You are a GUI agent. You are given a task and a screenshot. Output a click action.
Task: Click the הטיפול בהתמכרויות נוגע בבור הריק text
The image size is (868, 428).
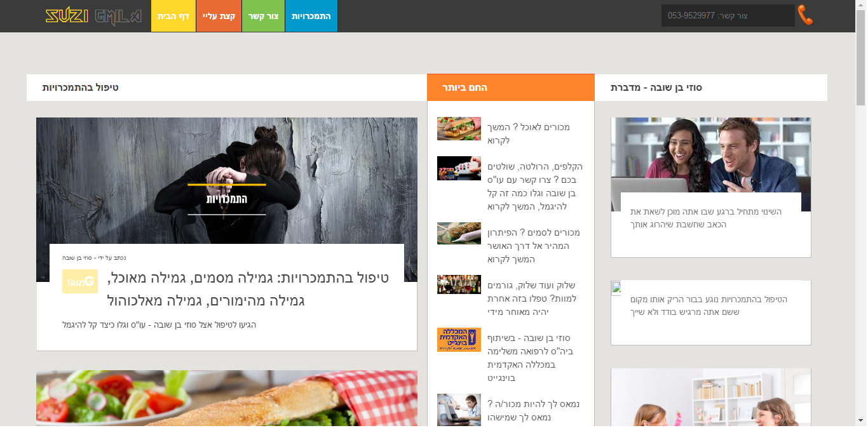(x=709, y=305)
